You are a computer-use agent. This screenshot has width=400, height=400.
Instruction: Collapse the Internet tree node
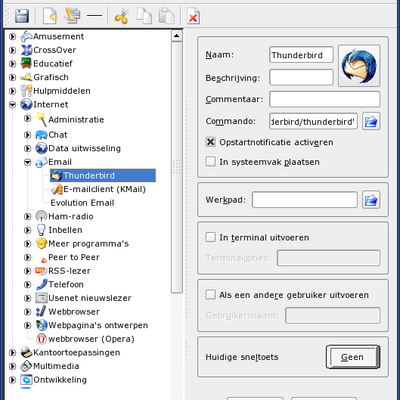12,105
